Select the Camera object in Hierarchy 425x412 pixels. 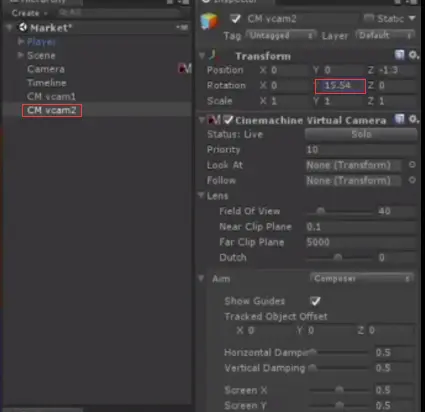click(46, 69)
